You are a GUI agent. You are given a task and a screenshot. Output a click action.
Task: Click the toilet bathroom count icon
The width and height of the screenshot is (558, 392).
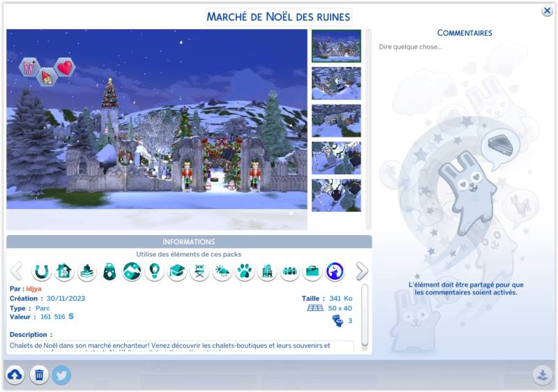click(338, 321)
